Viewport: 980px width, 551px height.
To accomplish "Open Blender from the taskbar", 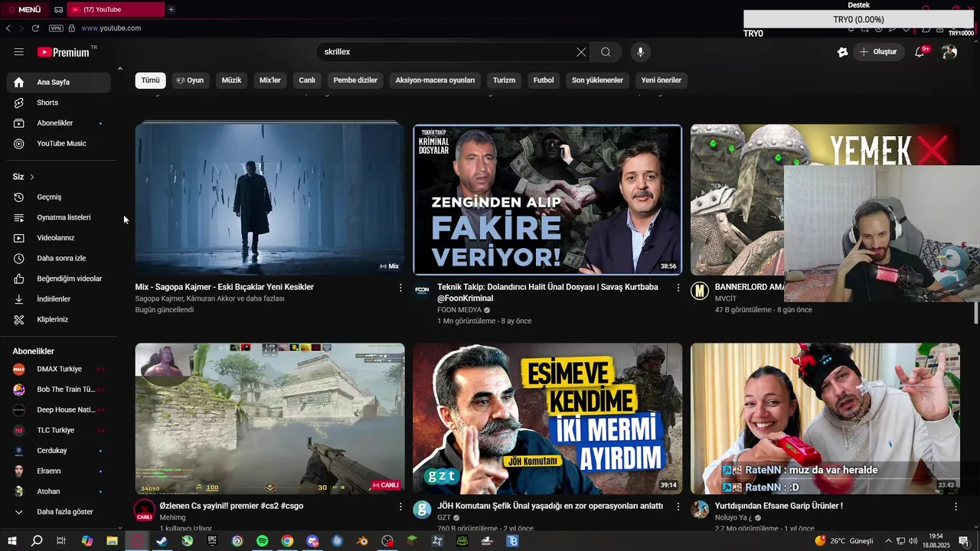I will click(x=362, y=541).
